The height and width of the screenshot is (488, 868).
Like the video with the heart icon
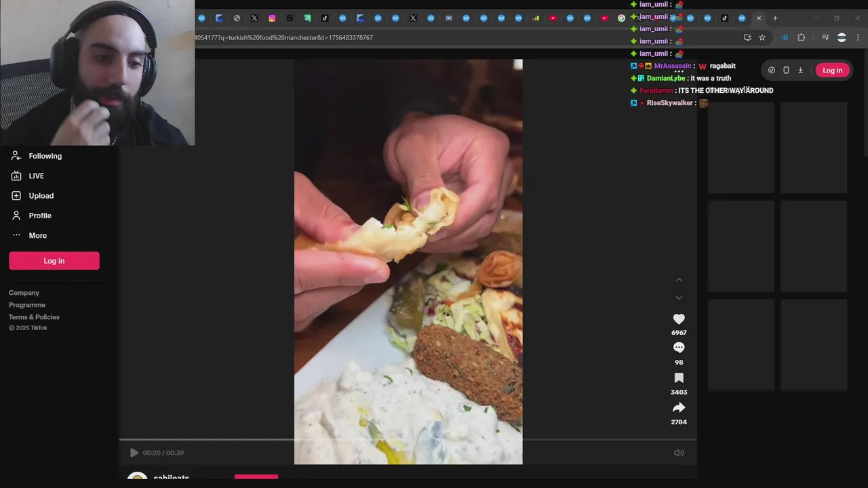(679, 319)
